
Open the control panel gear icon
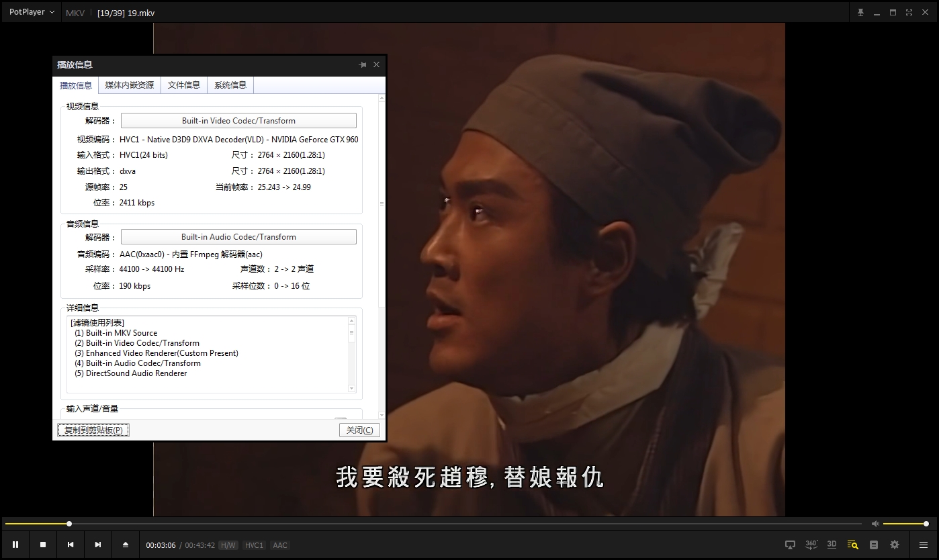895,545
